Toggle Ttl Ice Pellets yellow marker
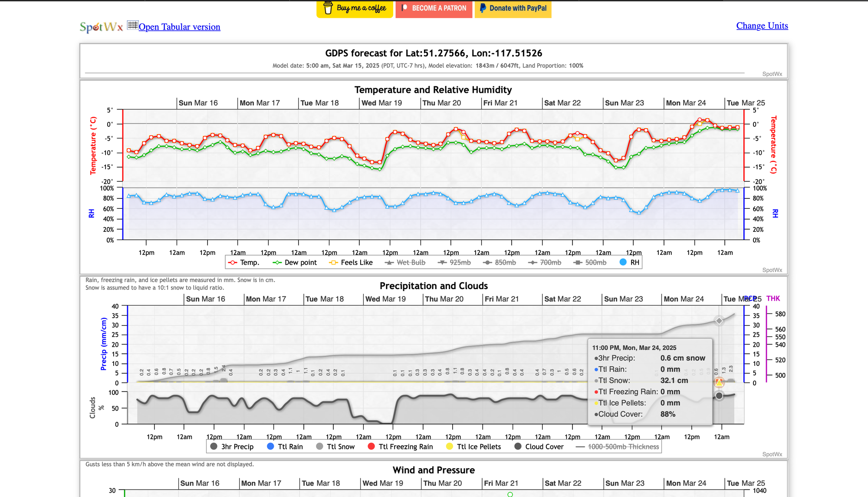 click(449, 446)
